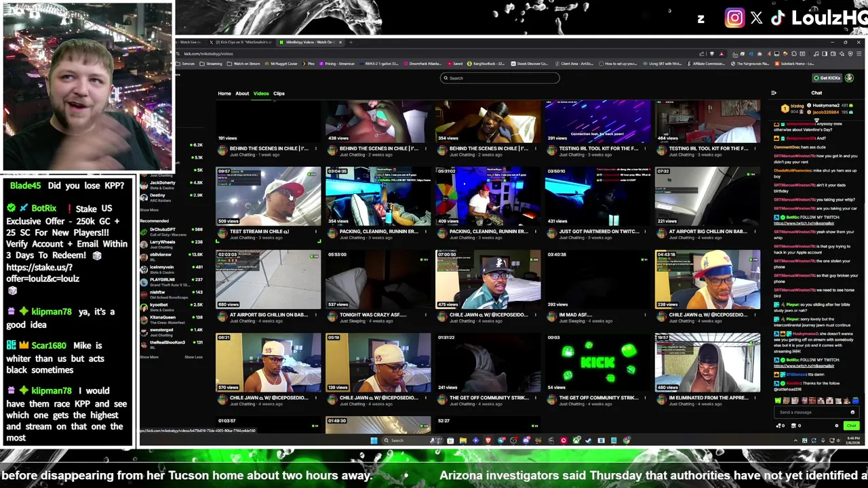Switch to the Clips tab
868x488 pixels.
click(279, 94)
